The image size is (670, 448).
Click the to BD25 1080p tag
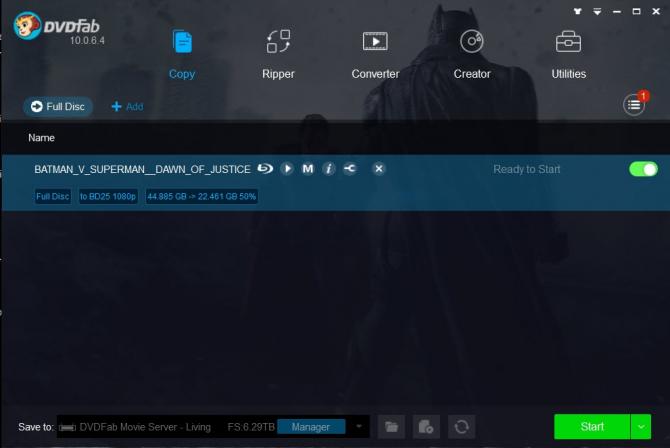point(108,197)
